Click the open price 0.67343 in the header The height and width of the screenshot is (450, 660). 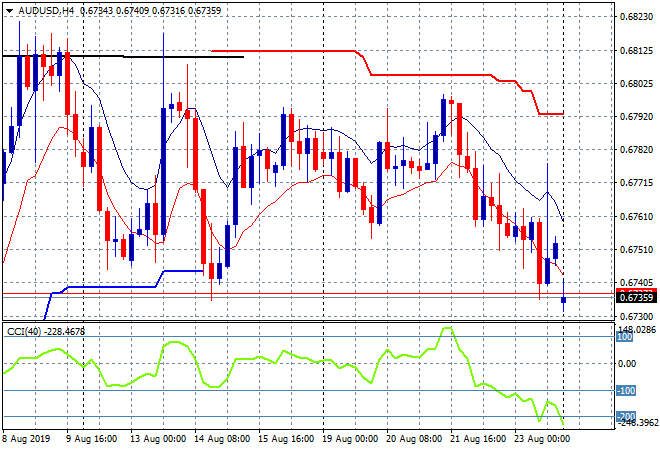[x=96, y=11]
